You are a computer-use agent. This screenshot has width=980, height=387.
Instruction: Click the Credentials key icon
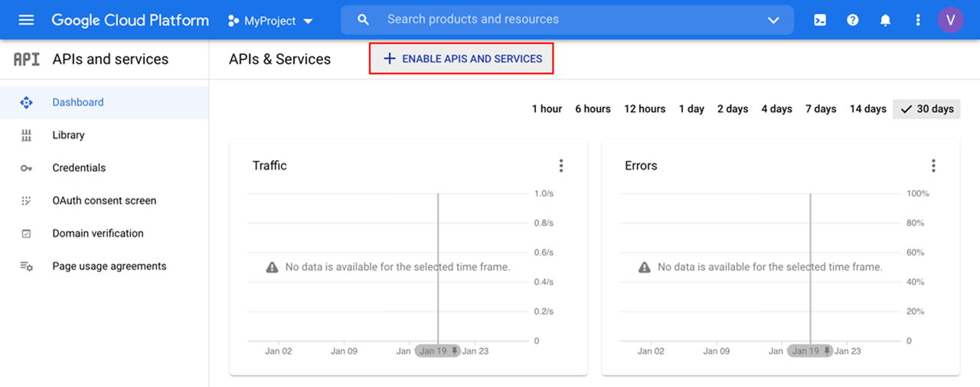(26, 168)
